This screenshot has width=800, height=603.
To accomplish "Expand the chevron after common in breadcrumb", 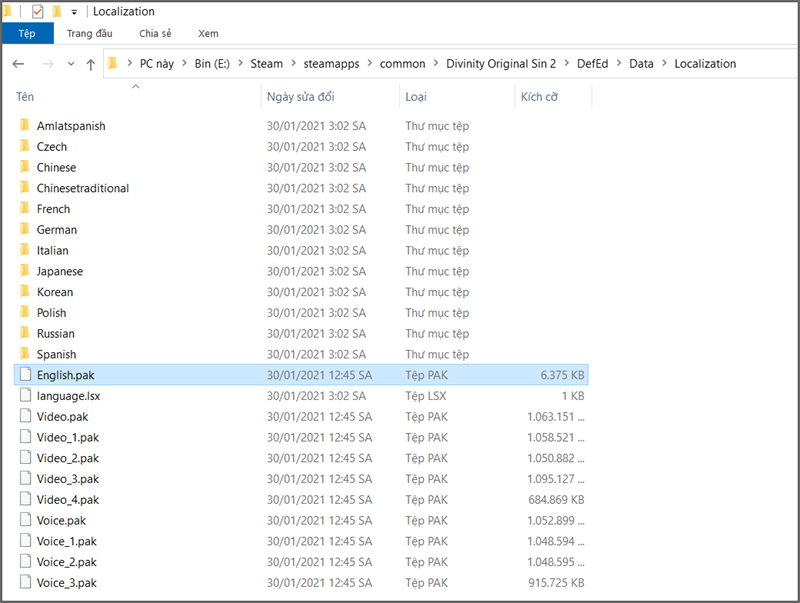I will 436,63.
